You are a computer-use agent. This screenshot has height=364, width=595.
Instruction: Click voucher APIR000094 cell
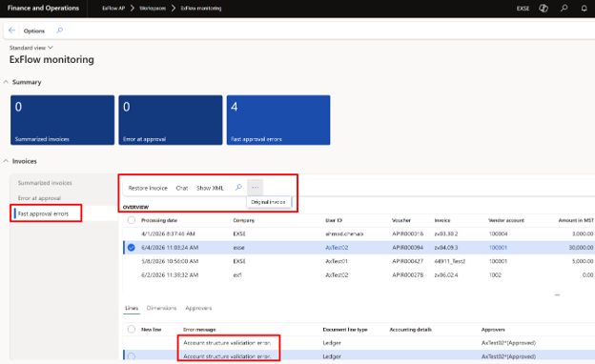[x=407, y=248]
